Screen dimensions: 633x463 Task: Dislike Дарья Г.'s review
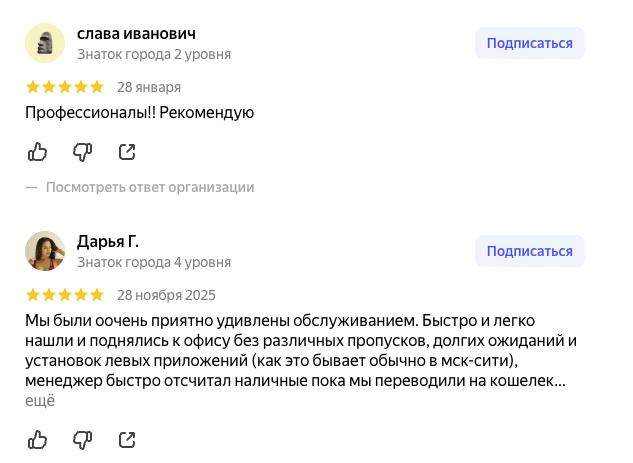pos(83,439)
